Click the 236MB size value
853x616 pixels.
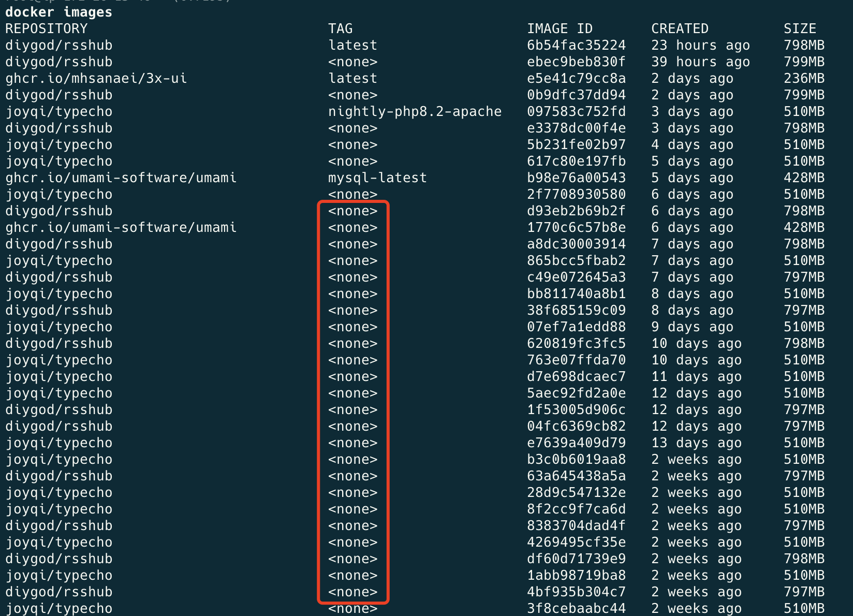[x=804, y=78]
